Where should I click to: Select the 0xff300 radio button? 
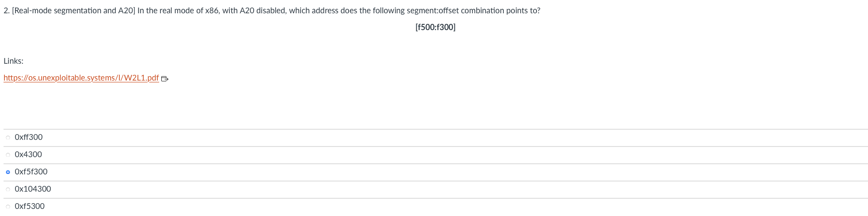8,138
